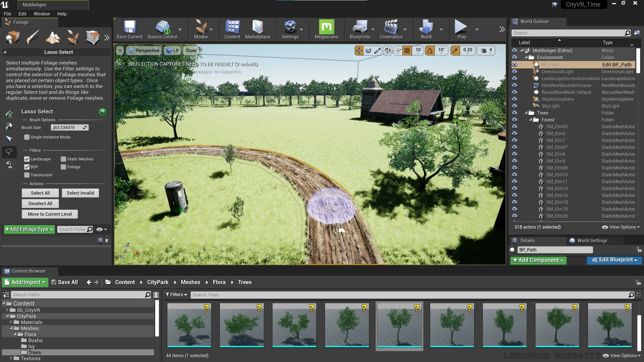Open the Perspective viewport dropdown
644x362 pixels.
pos(144,50)
